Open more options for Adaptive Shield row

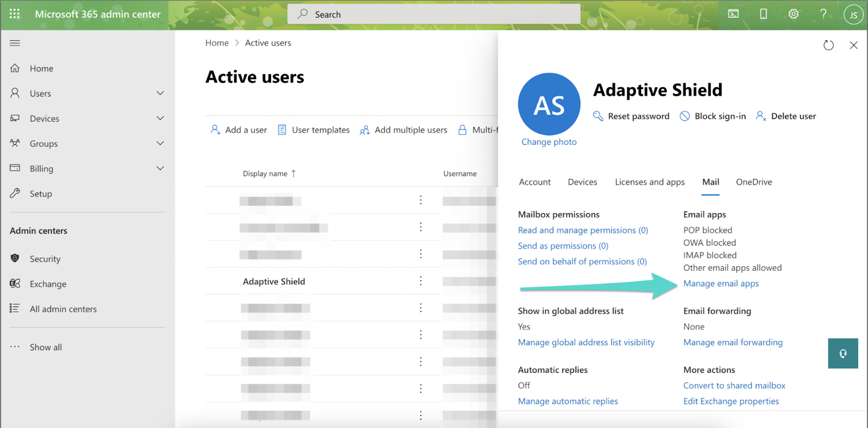pos(420,281)
